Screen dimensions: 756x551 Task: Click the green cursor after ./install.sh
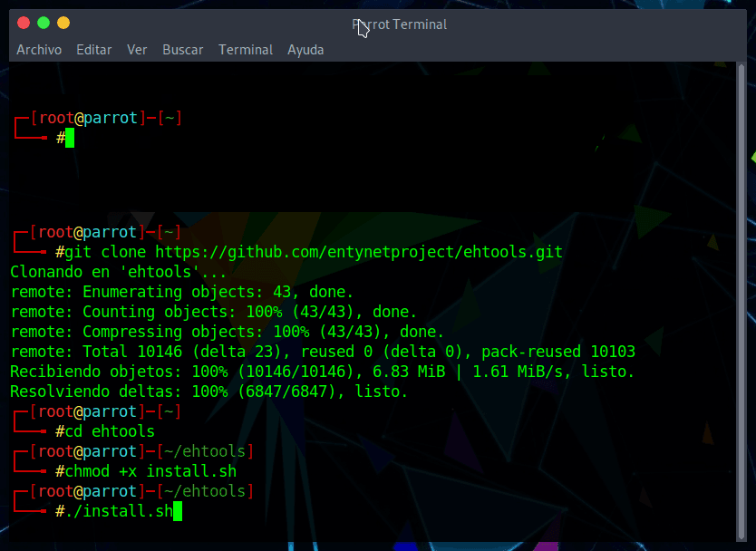pos(178,511)
